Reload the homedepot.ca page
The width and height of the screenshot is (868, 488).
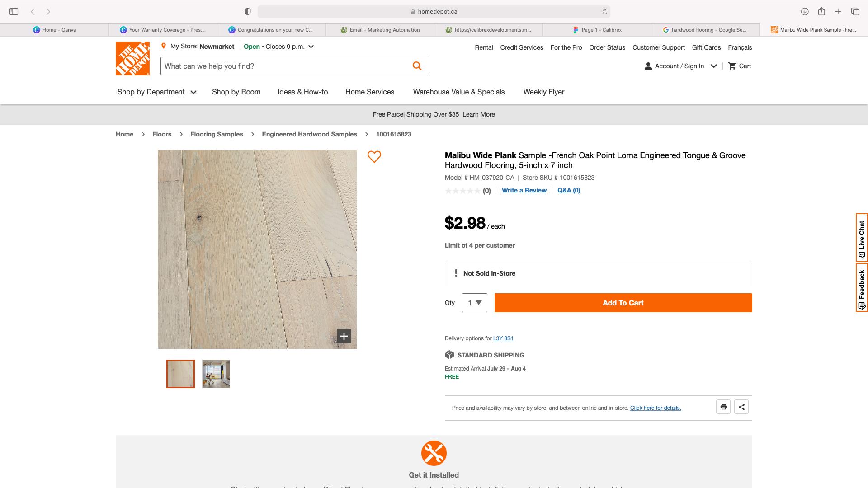[x=604, y=11]
